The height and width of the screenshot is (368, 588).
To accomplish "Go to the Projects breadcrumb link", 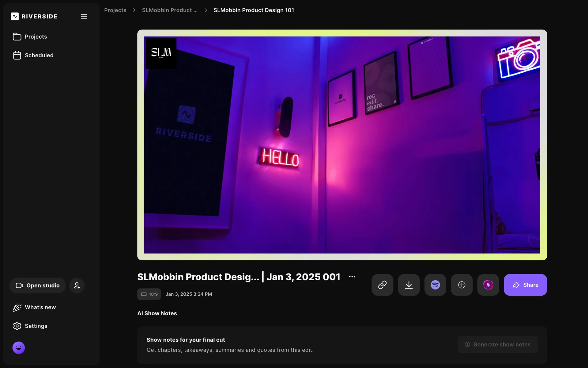I will 115,10.
